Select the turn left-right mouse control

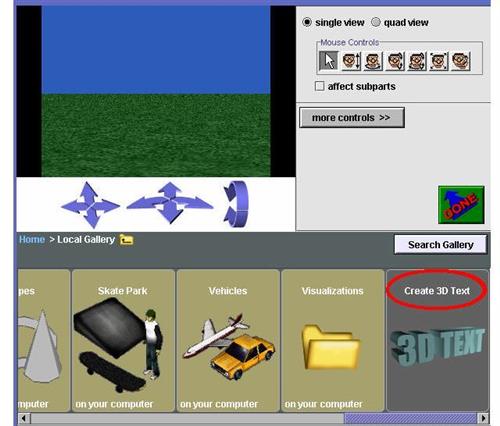[x=373, y=61]
